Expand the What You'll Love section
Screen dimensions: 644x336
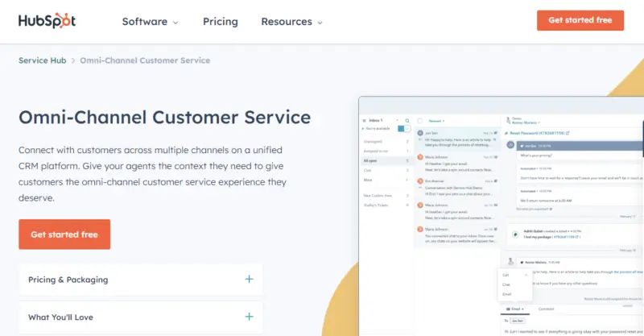pyautogui.click(x=140, y=317)
